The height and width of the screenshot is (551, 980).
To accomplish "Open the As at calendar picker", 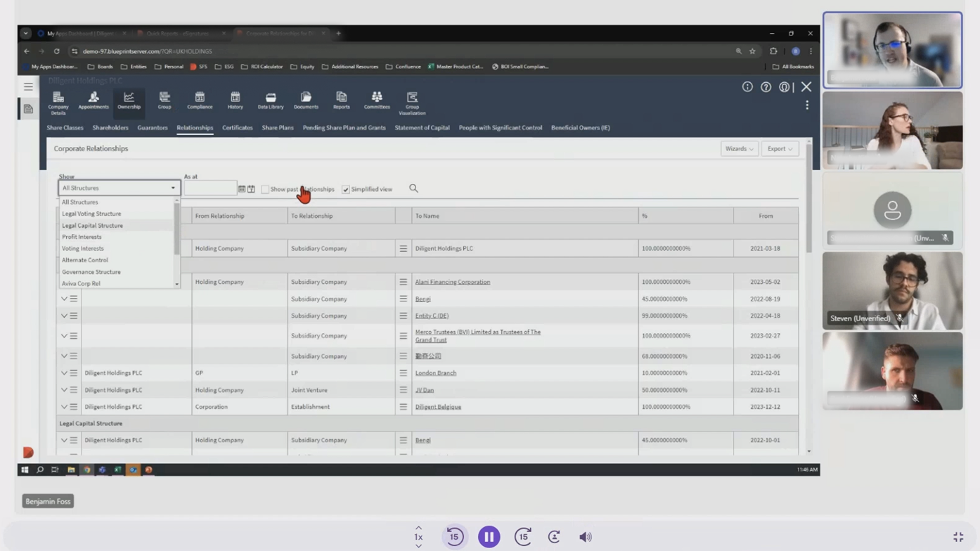I will pos(242,189).
